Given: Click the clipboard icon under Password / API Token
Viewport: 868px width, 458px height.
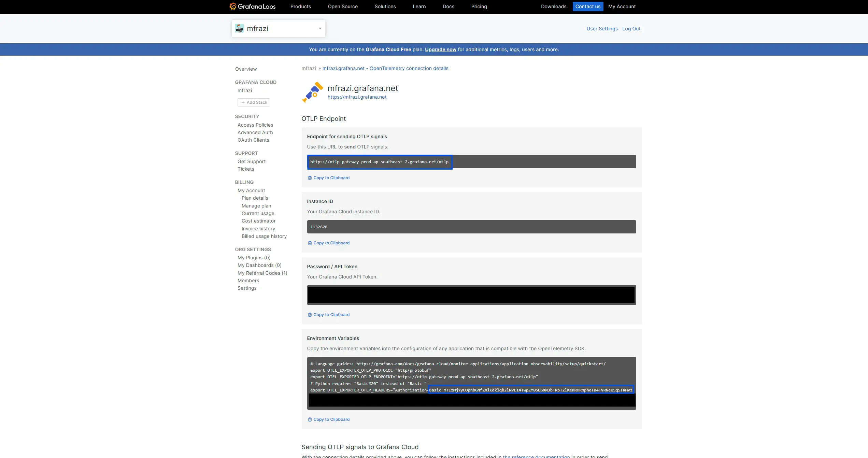Looking at the screenshot, I should pos(310,315).
